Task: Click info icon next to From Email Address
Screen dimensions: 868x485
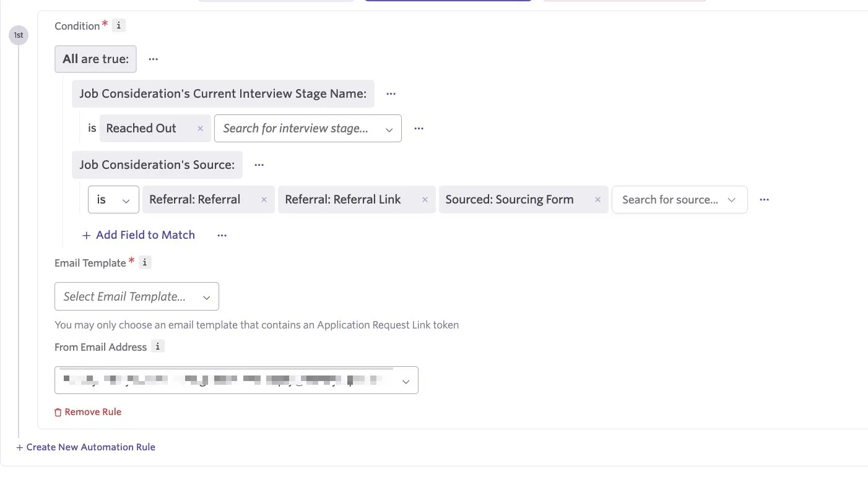Action: [x=158, y=346]
